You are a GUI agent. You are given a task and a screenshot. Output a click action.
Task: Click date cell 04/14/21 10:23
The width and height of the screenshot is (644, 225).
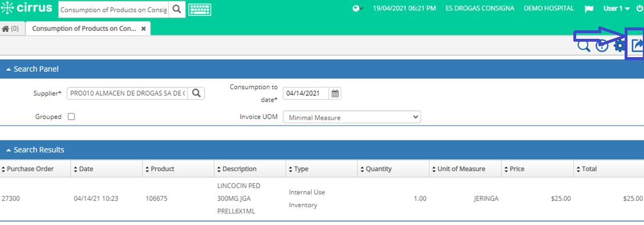coord(96,199)
